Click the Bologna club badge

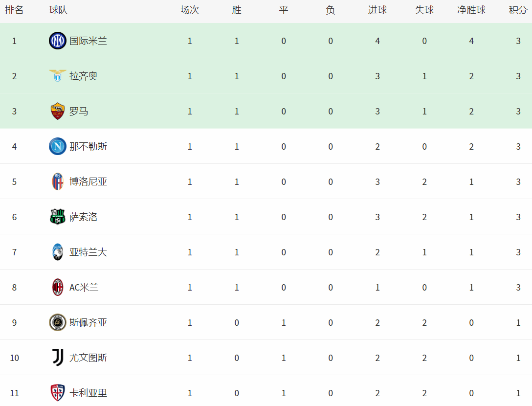(58, 181)
